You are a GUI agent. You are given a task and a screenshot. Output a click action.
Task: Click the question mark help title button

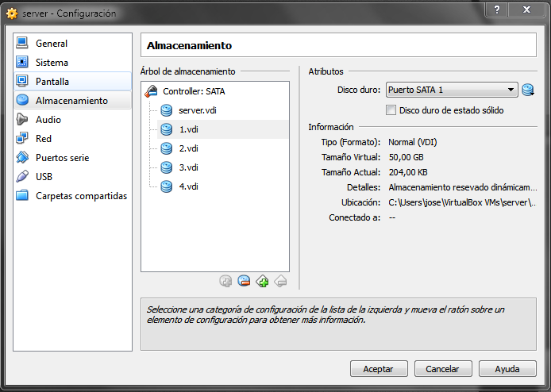(497, 10)
